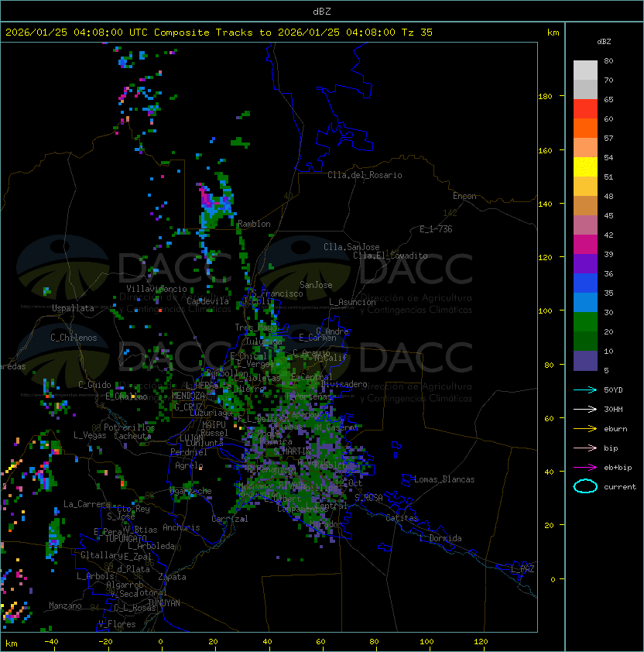The height and width of the screenshot is (652, 644).
Task: Pick the magenta 42-39 dBZ swatch
Action: (585, 245)
